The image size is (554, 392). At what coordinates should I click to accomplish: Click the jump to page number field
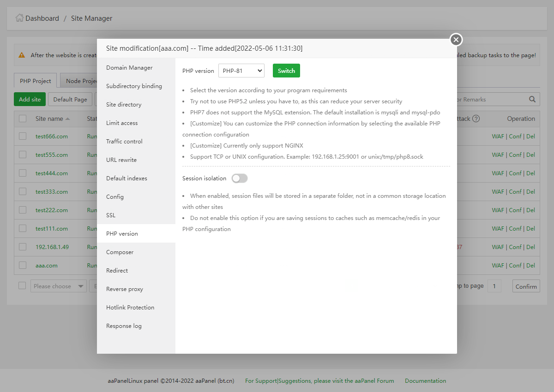coord(494,286)
